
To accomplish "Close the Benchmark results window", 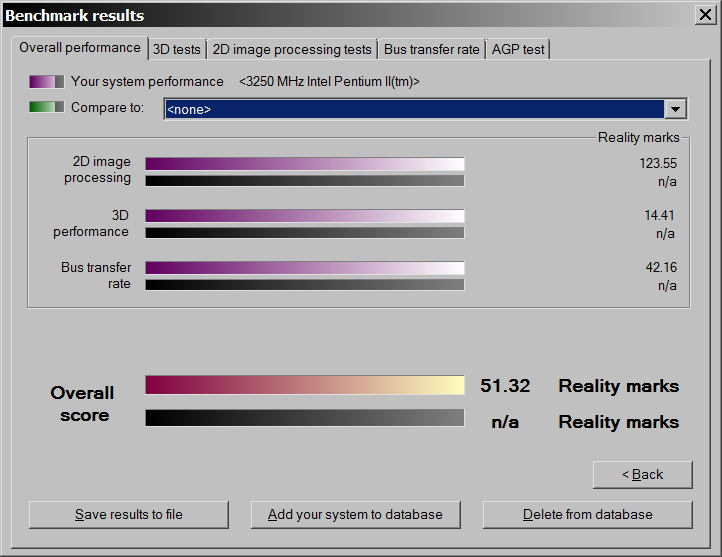I will pos(704,14).
